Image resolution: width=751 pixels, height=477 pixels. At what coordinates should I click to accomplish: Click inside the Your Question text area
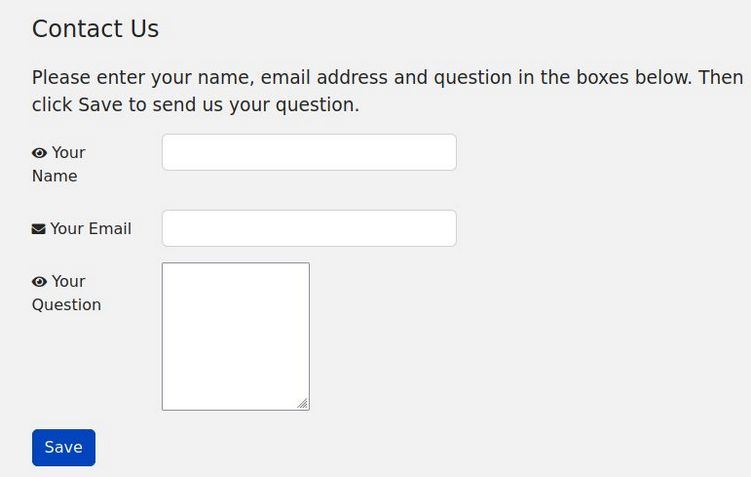tap(235, 336)
